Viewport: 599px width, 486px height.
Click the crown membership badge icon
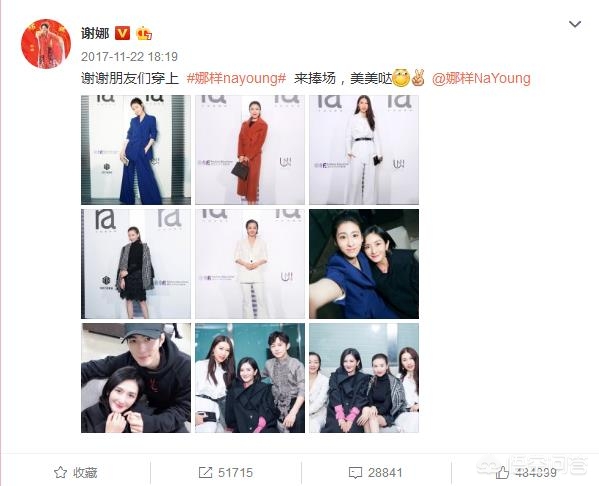point(144,33)
